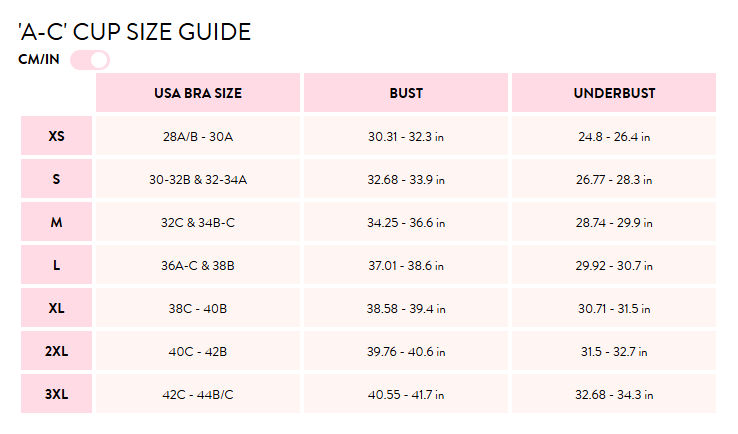Image resolution: width=738 pixels, height=434 pixels.
Task: Select the S size row label
Action: pyautogui.click(x=56, y=179)
